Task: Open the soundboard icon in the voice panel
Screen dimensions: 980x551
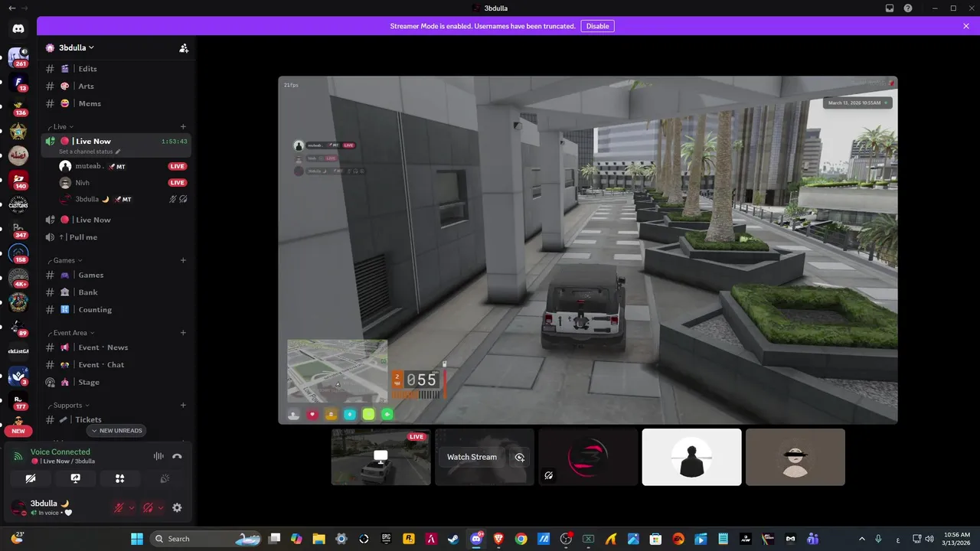Action: coord(164,478)
